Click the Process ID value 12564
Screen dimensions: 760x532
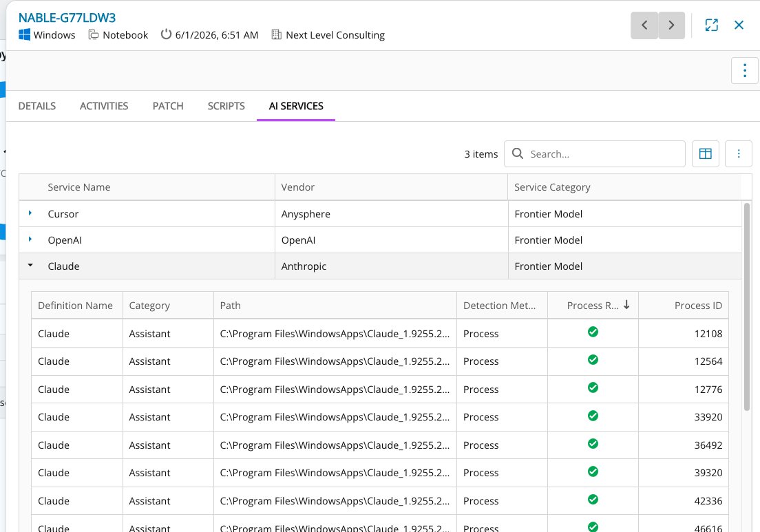pyautogui.click(x=708, y=361)
